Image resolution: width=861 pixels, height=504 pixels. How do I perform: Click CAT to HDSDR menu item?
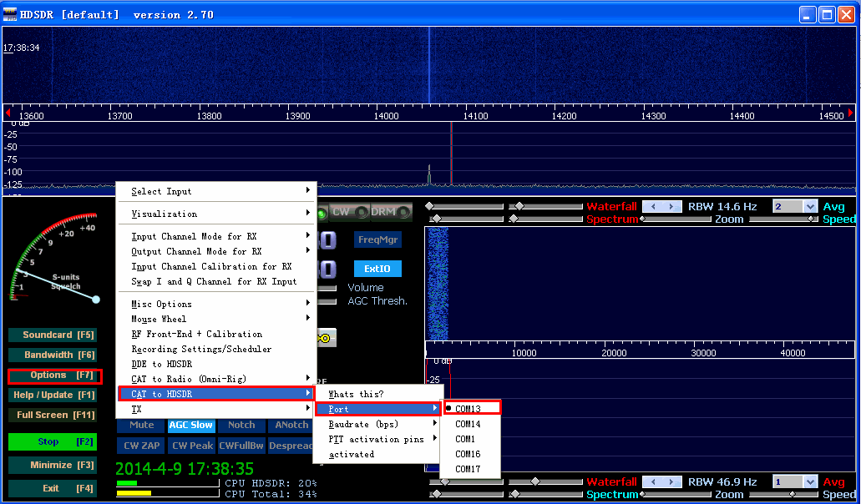click(x=216, y=394)
